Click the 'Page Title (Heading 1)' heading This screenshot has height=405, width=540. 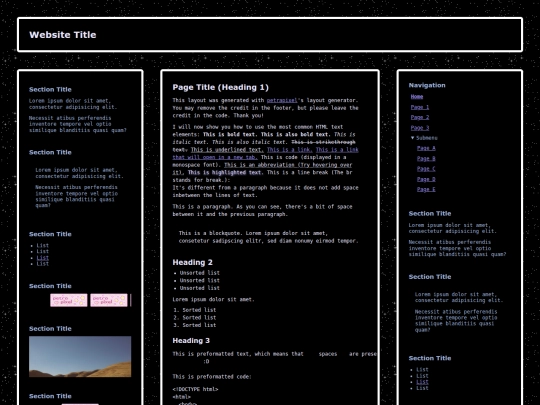point(220,87)
